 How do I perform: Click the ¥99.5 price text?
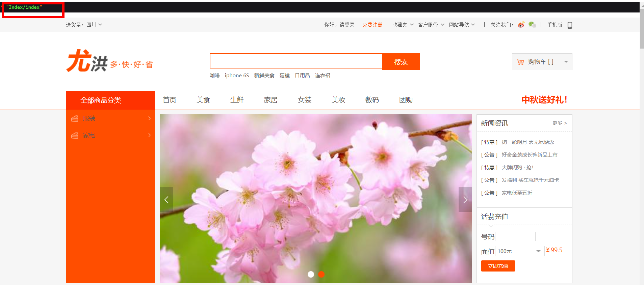click(x=554, y=250)
